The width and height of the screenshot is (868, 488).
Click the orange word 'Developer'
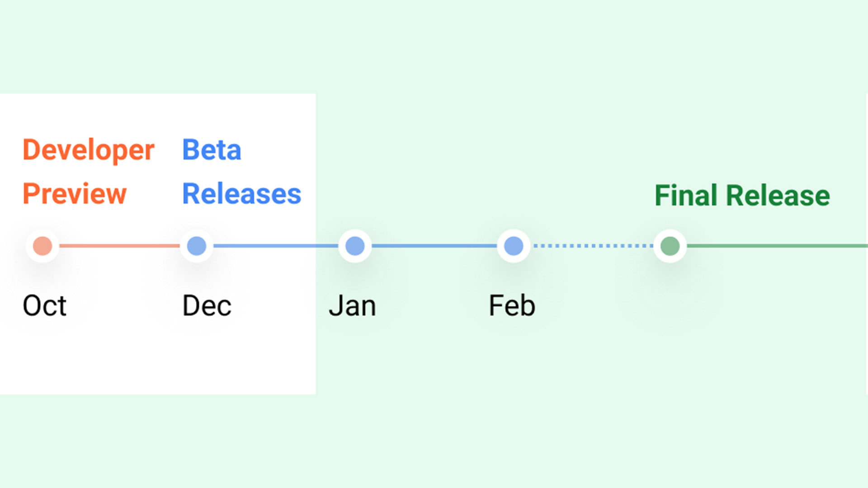coord(89,150)
